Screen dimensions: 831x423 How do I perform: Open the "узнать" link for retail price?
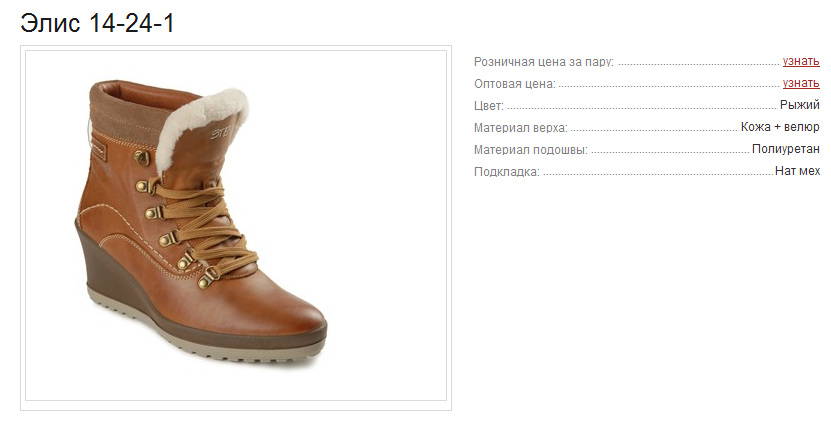tap(801, 61)
